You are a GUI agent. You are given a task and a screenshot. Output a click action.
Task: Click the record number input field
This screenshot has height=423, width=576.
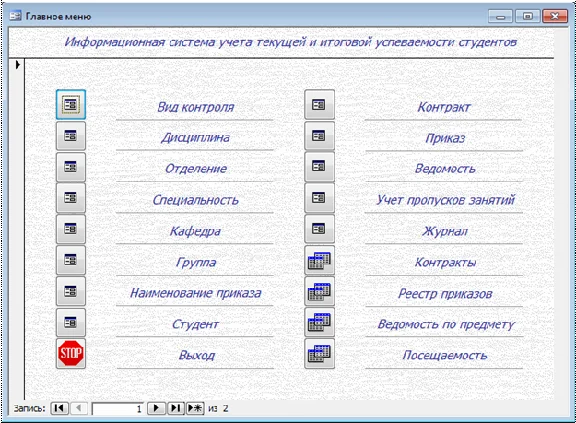point(118,408)
